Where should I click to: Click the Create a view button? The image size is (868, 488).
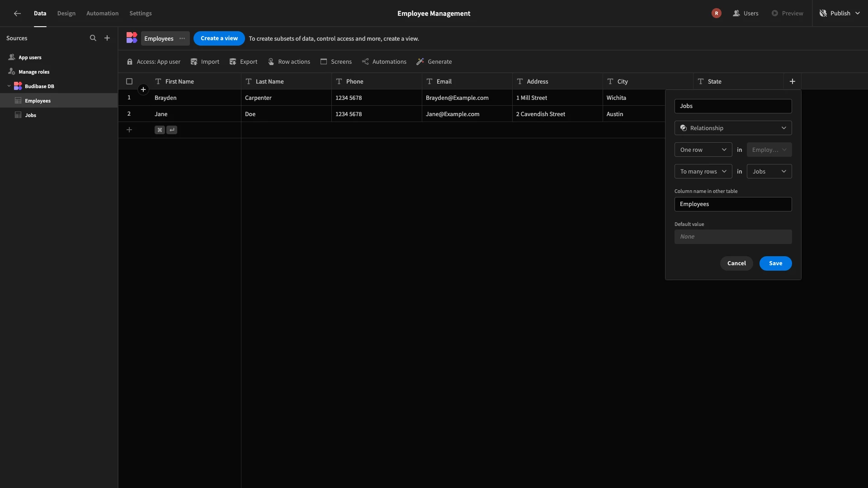tap(219, 38)
